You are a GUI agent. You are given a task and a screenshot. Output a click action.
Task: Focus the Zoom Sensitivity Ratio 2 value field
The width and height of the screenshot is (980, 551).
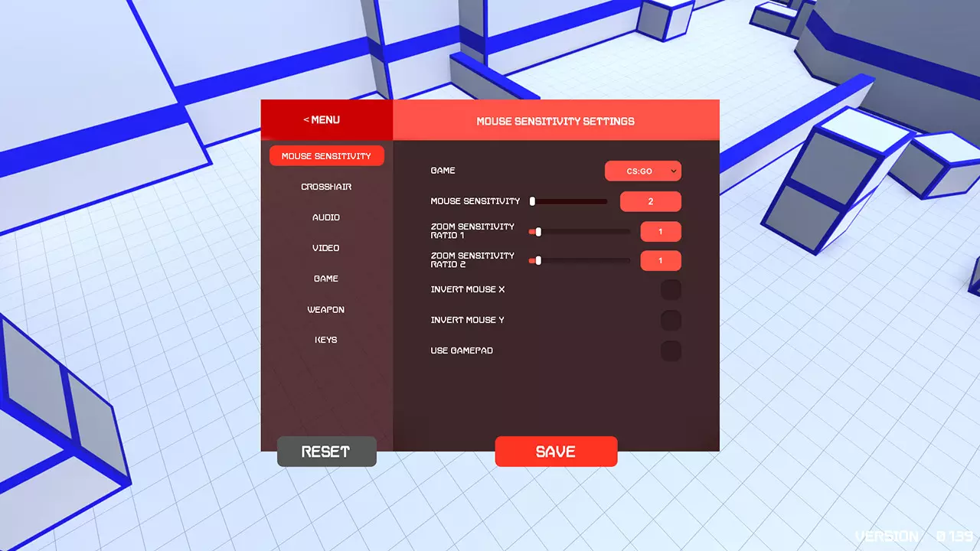tap(661, 260)
